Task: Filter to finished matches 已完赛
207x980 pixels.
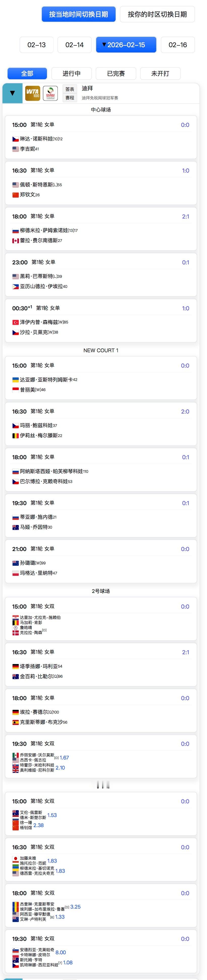Action: click(116, 73)
